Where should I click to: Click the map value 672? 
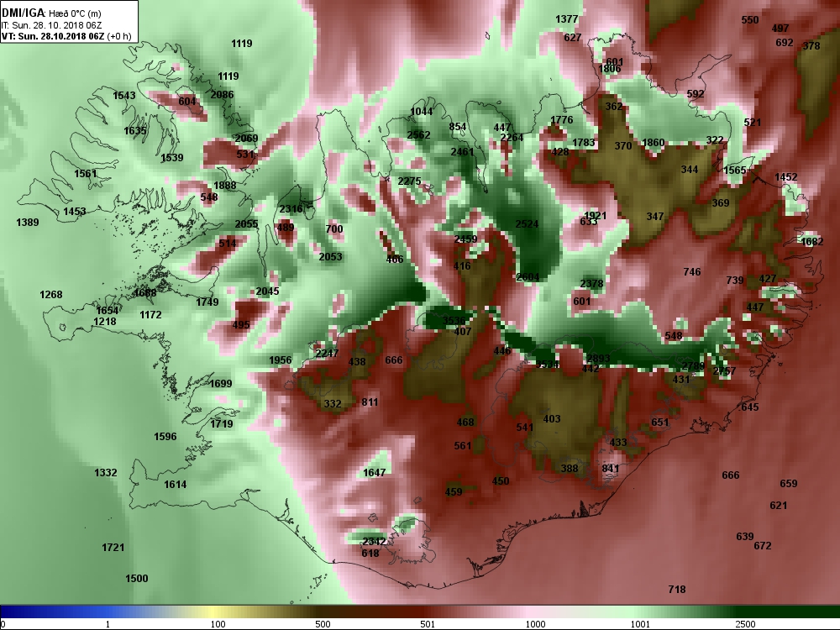tap(763, 546)
